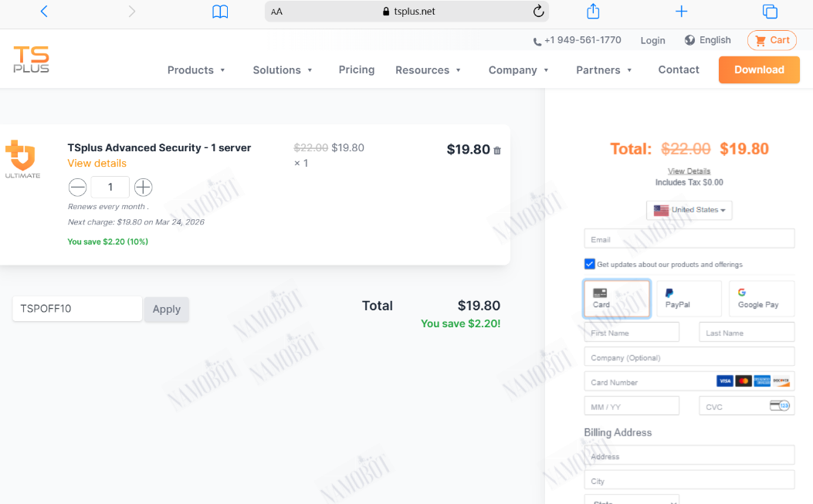
Task: Expand the Solutions menu
Action: pyautogui.click(x=283, y=70)
